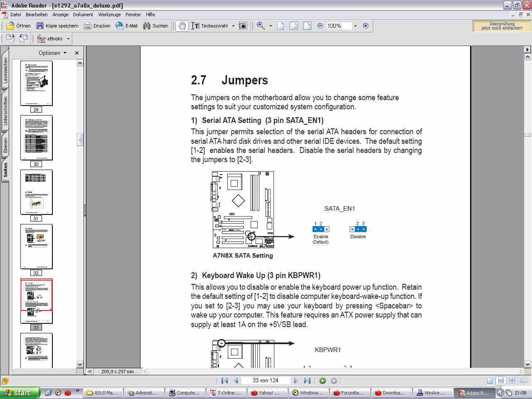Jump to the last page
The image size is (532, 399).
(307, 381)
